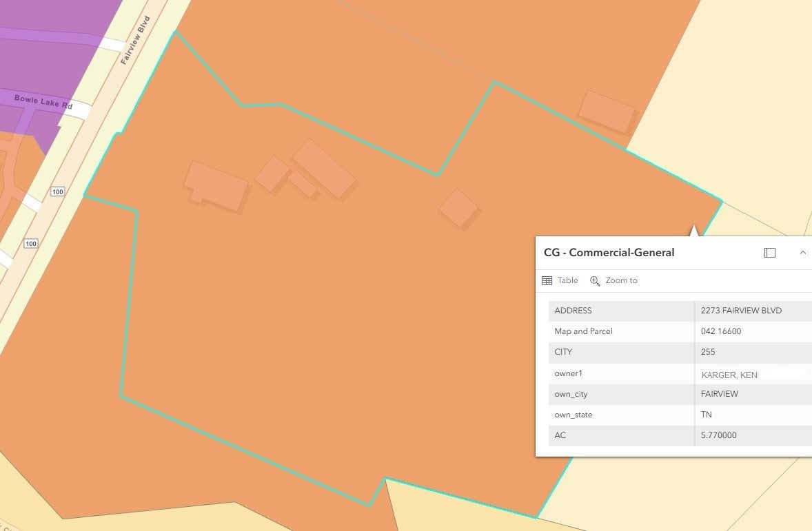Click the Zoom to magnifier icon
The height and width of the screenshot is (531, 812).
[595, 280]
